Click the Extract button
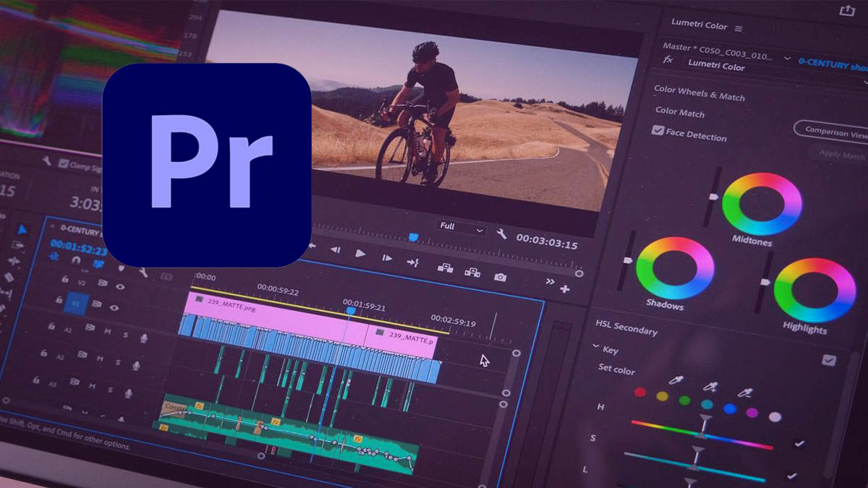 pos(472,272)
